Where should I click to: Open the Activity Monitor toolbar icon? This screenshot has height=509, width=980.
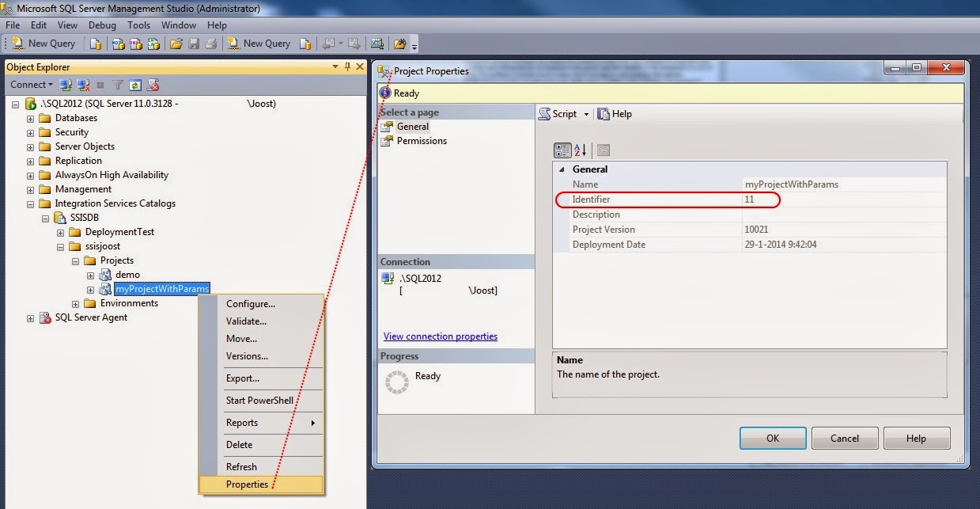click(377, 44)
